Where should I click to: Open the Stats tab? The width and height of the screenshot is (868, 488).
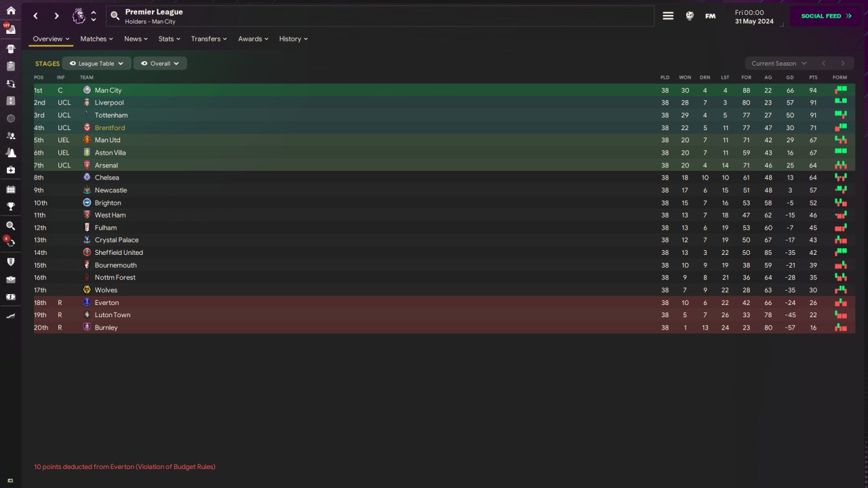[170, 39]
